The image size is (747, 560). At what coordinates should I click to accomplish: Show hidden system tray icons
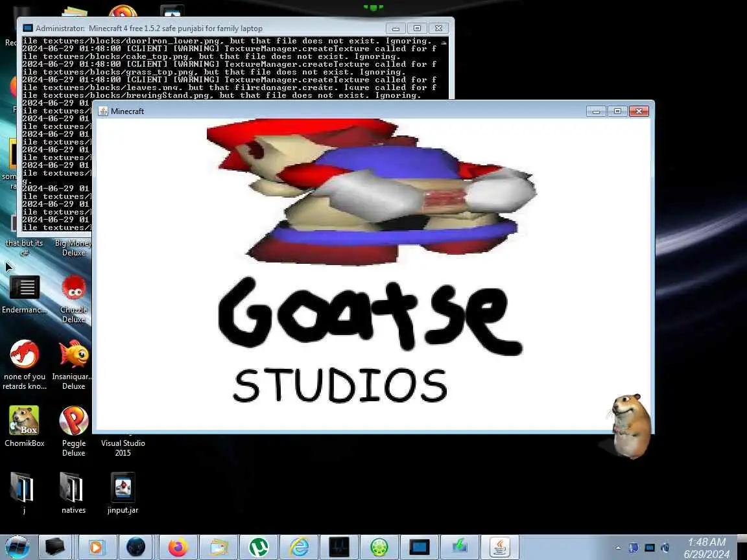619,548
